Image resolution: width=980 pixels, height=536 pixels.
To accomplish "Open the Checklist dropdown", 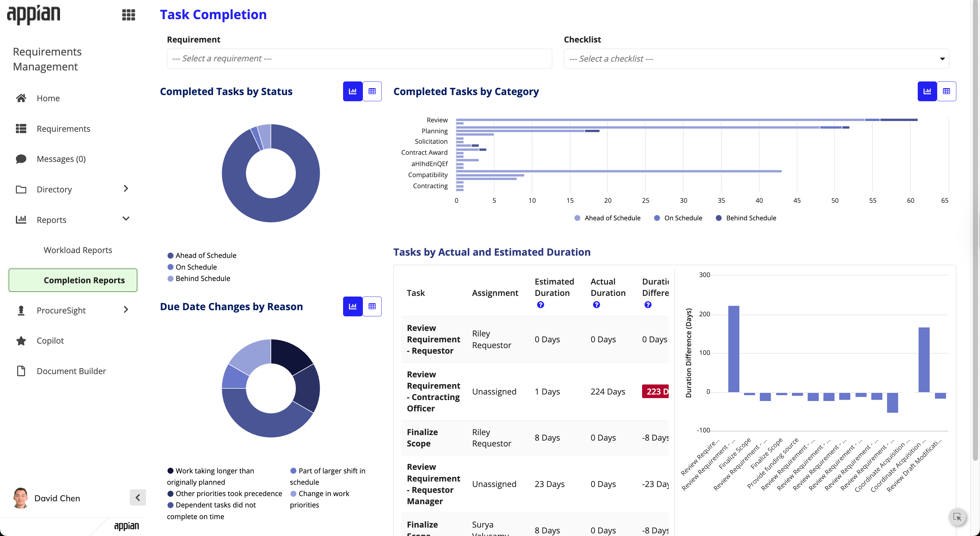I will (756, 59).
